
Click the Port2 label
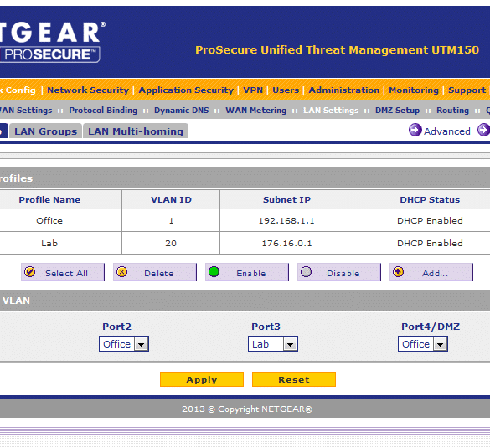(117, 327)
